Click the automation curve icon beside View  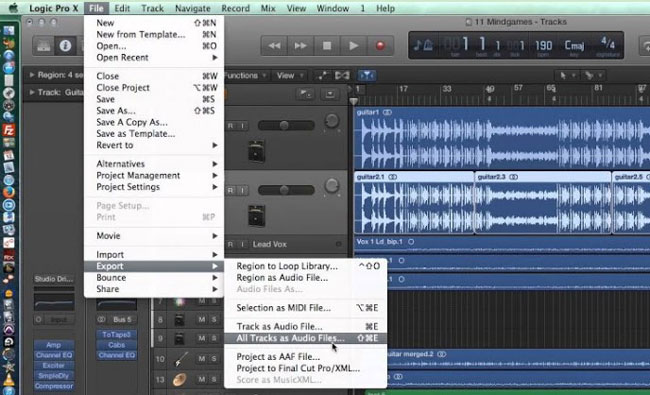click(322, 75)
